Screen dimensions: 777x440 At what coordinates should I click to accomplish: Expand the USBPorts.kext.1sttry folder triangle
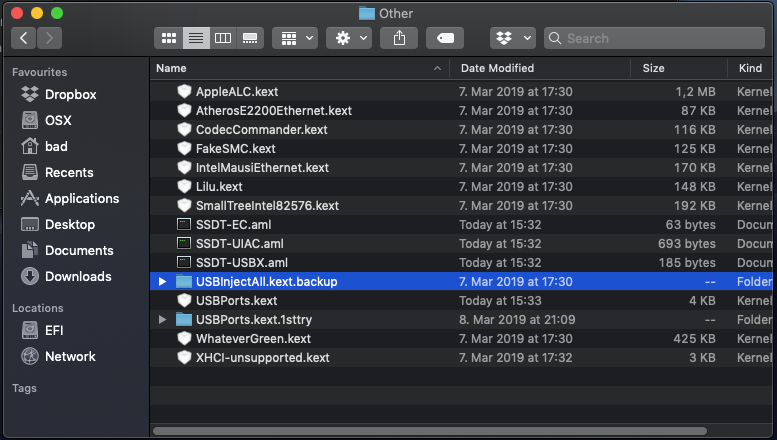[x=162, y=320]
